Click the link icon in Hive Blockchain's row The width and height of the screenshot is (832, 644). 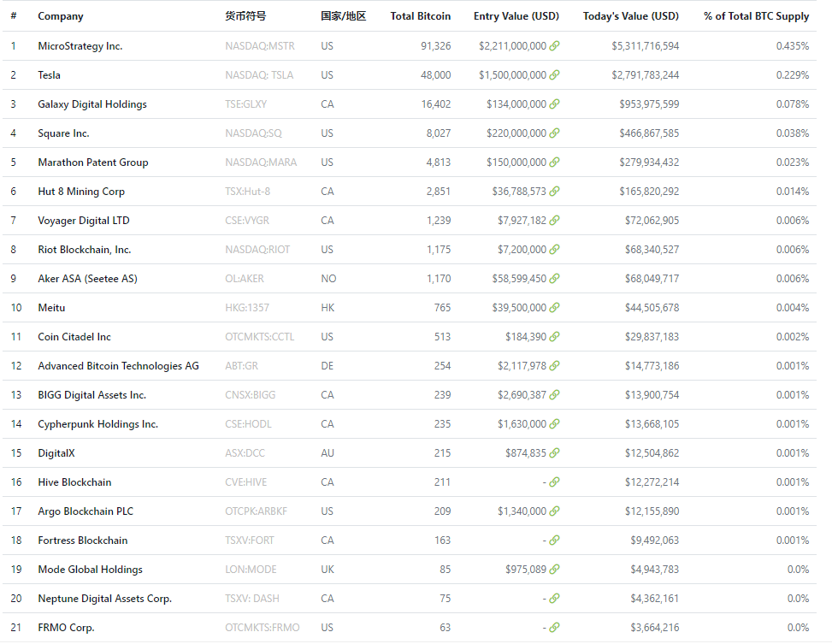tap(554, 482)
